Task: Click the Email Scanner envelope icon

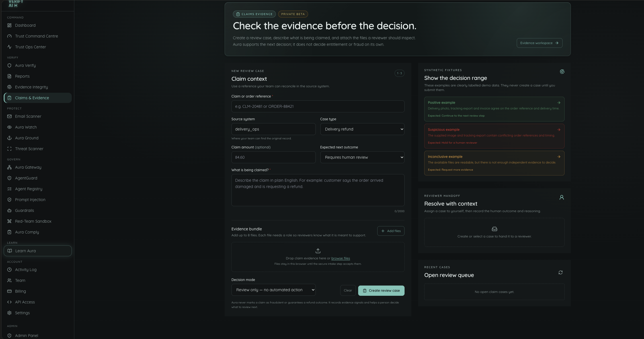Action: [9, 116]
